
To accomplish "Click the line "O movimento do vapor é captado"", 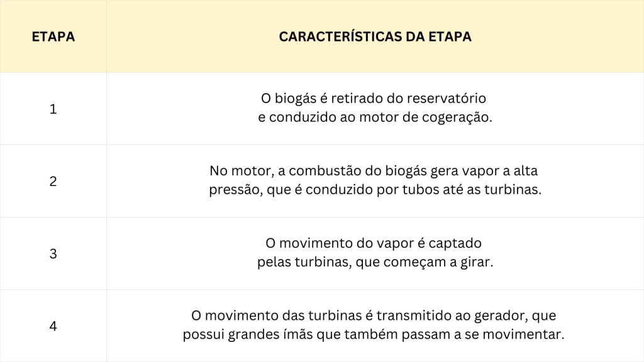I will click(x=374, y=244).
